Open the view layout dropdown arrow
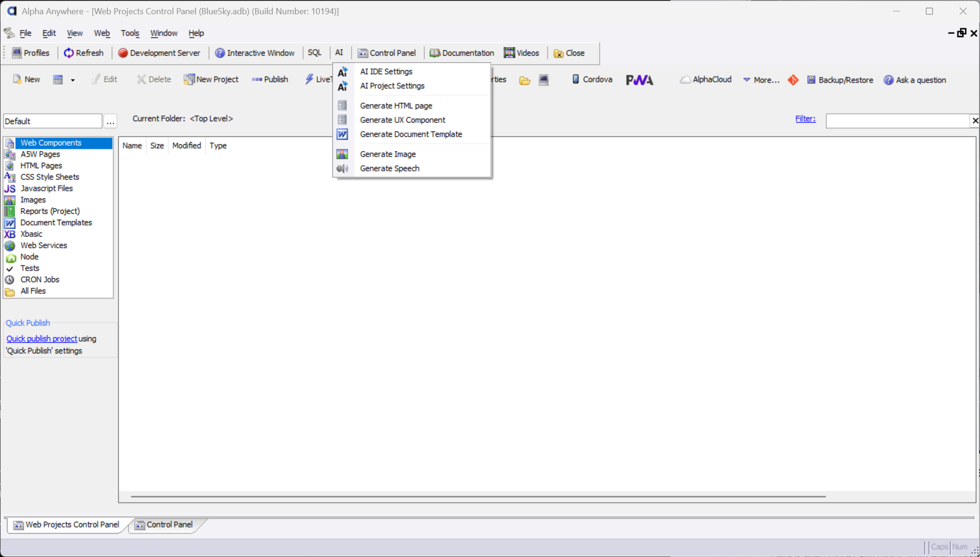The image size is (980, 557). coord(73,80)
